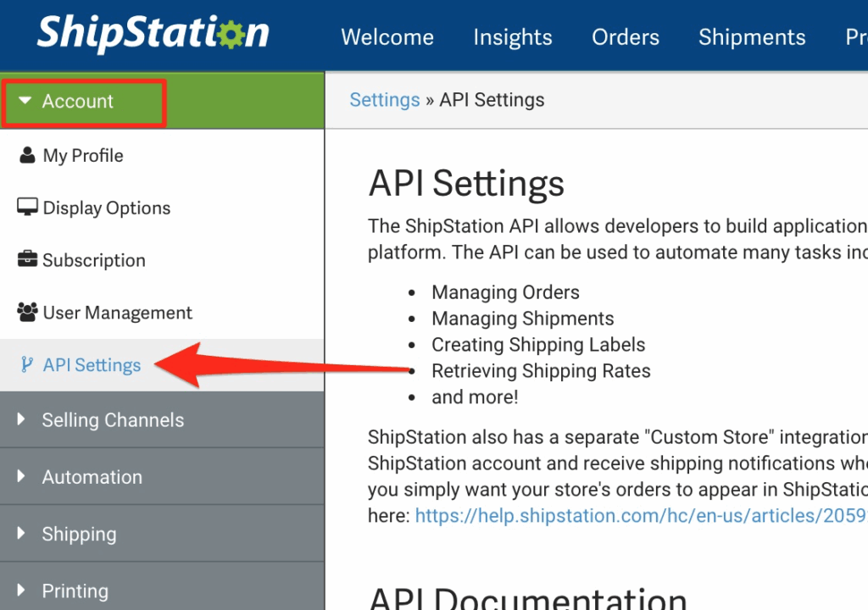The width and height of the screenshot is (868, 610).
Task: Open the help.shipstation.com article link
Action: click(640, 515)
